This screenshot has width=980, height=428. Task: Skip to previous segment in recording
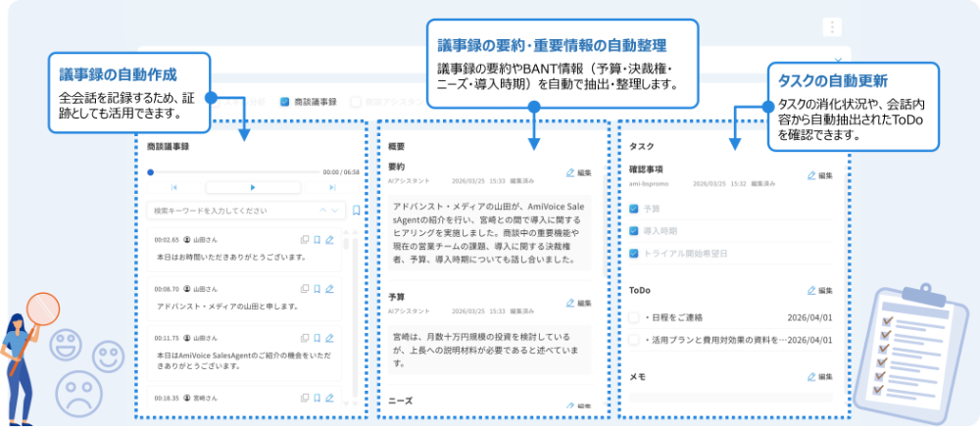(174, 187)
